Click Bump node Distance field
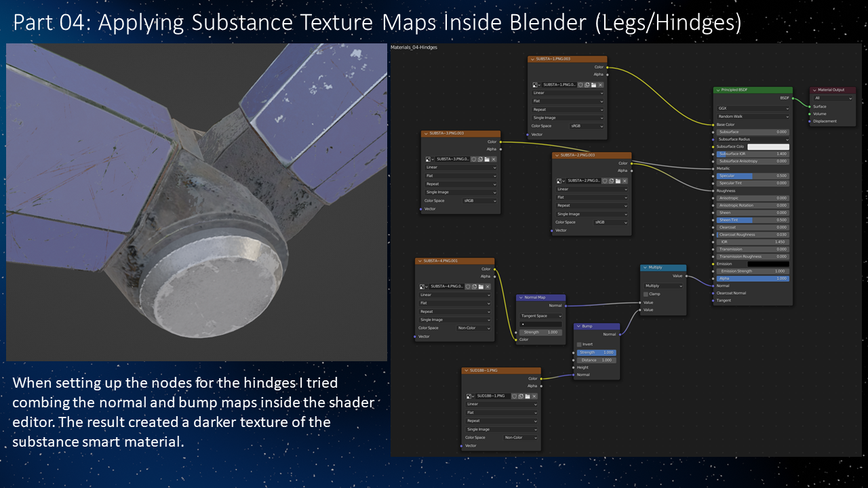The height and width of the screenshot is (488, 868). pyautogui.click(x=597, y=360)
